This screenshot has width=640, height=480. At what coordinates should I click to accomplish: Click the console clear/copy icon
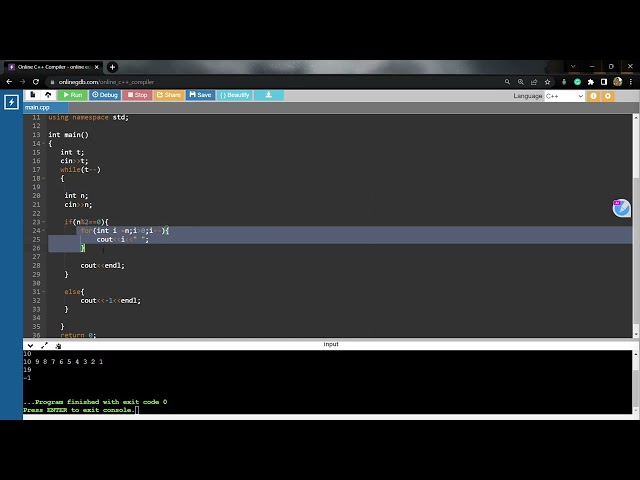pos(58,346)
